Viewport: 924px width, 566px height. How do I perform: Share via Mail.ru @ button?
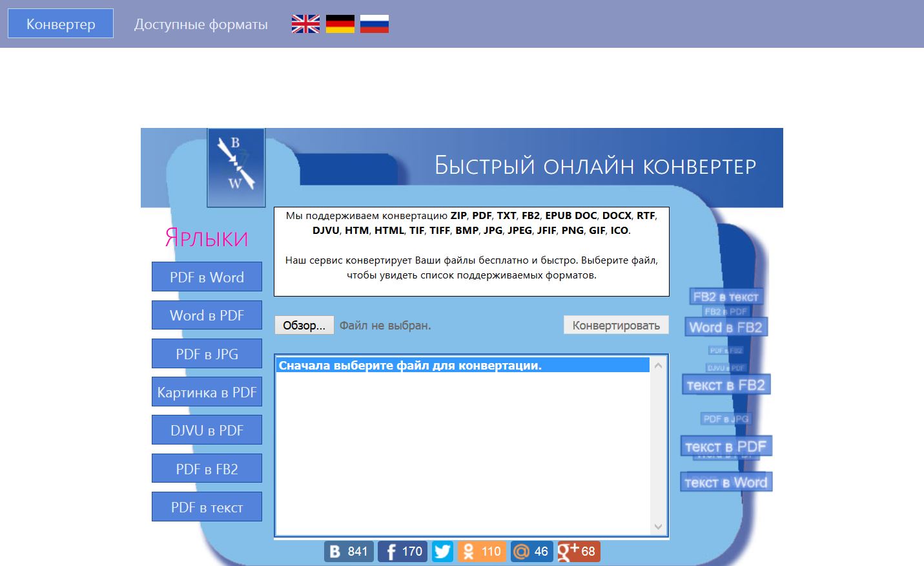(x=531, y=551)
